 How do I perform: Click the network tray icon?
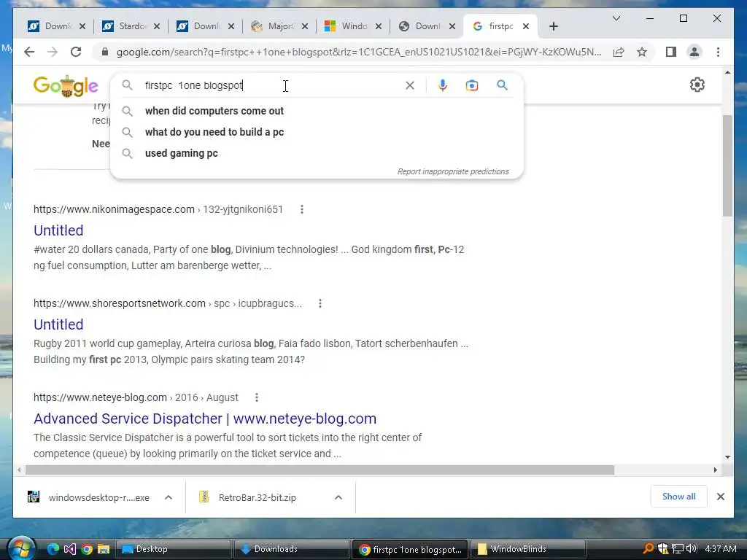point(678,548)
